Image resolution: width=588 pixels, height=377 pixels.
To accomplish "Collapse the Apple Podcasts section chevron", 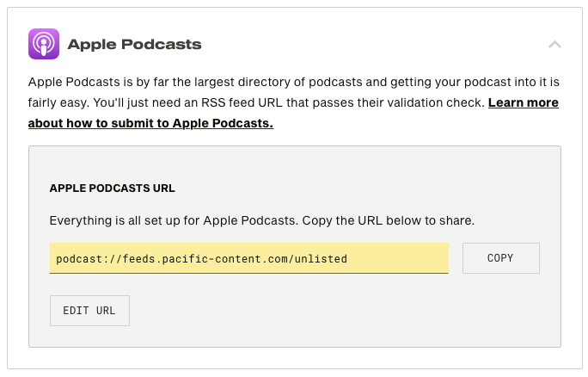I will tap(554, 44).
